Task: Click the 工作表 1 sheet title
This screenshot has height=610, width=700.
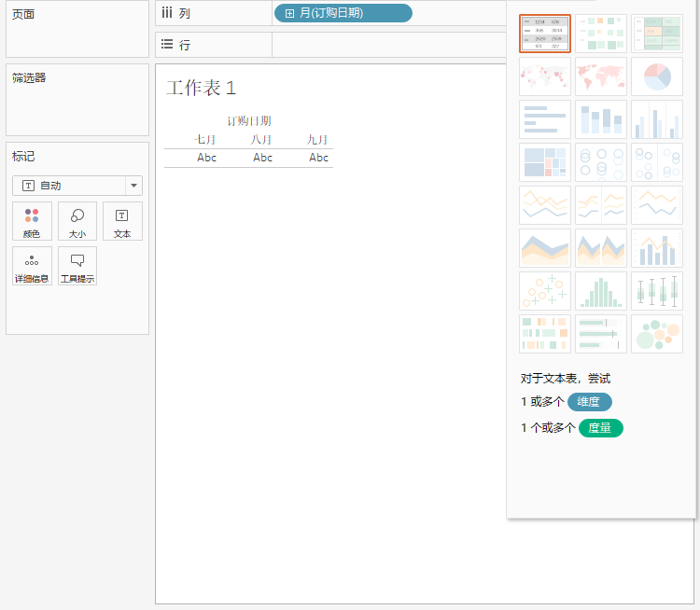Action: 201,88
